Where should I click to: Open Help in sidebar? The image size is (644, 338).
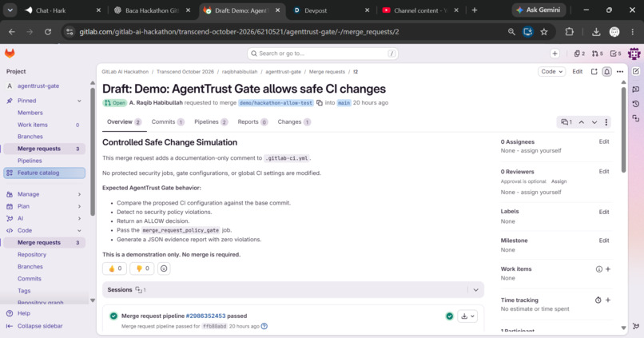18,313
